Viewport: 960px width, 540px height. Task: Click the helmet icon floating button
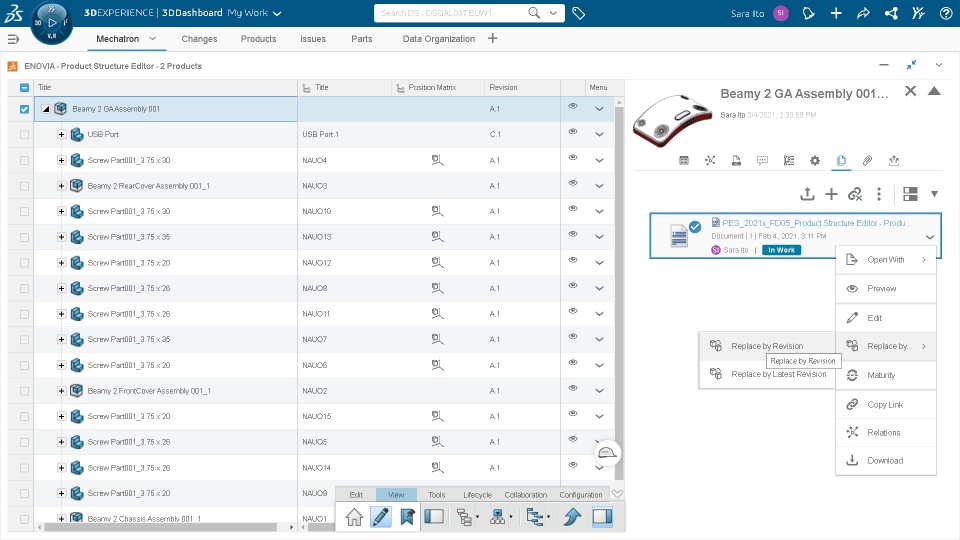607,453
